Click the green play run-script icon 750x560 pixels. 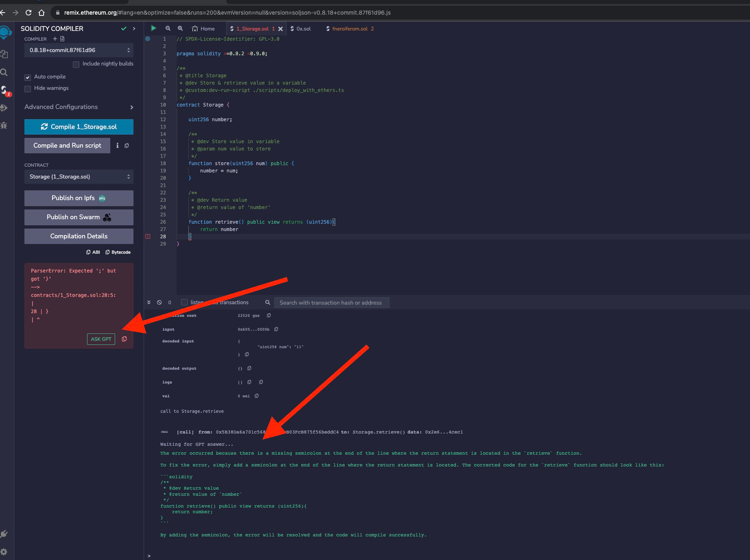pos(153,28)
